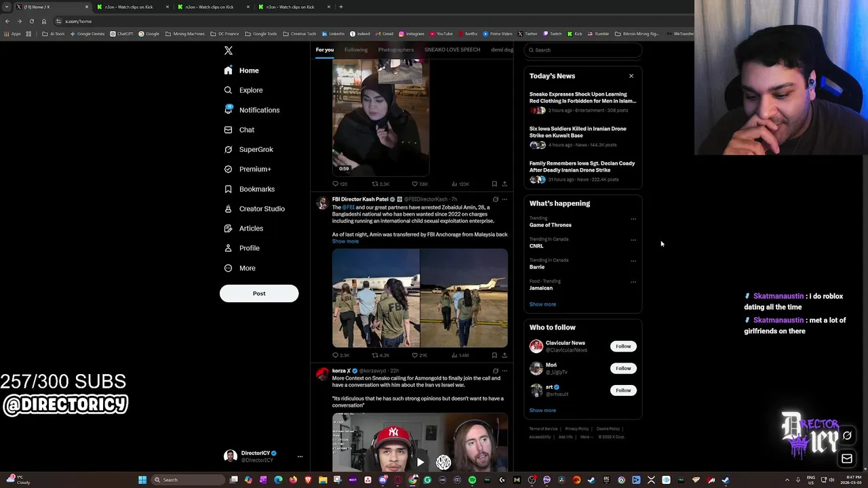The image size is (868, 488).
Task: Like the hijab video post with 7.6K likes
Action: click(x=420, y=184)
